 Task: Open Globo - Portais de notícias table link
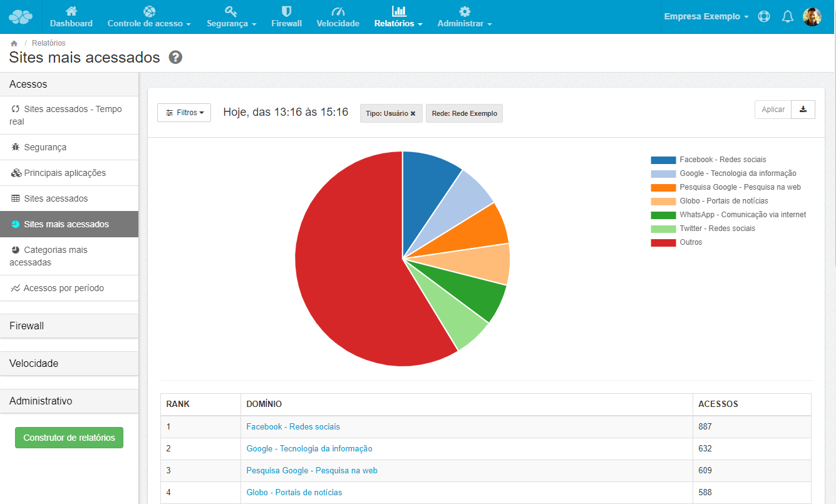click(x=294, y=492)
